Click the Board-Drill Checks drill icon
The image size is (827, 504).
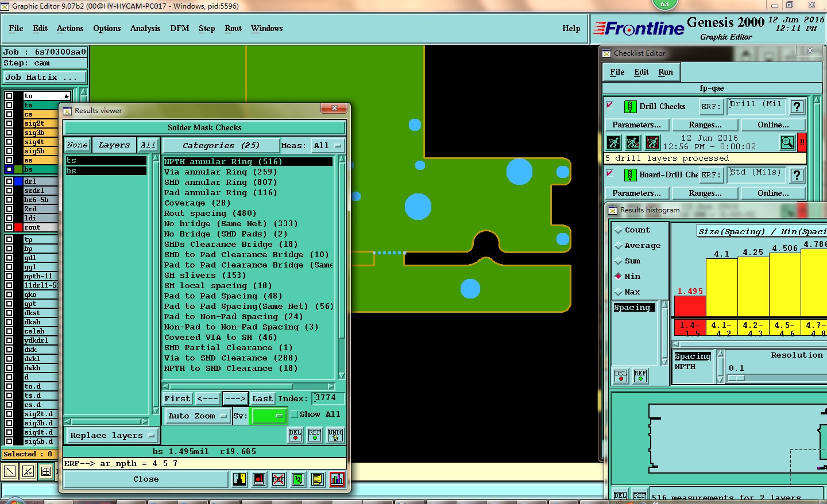[630, 175]
